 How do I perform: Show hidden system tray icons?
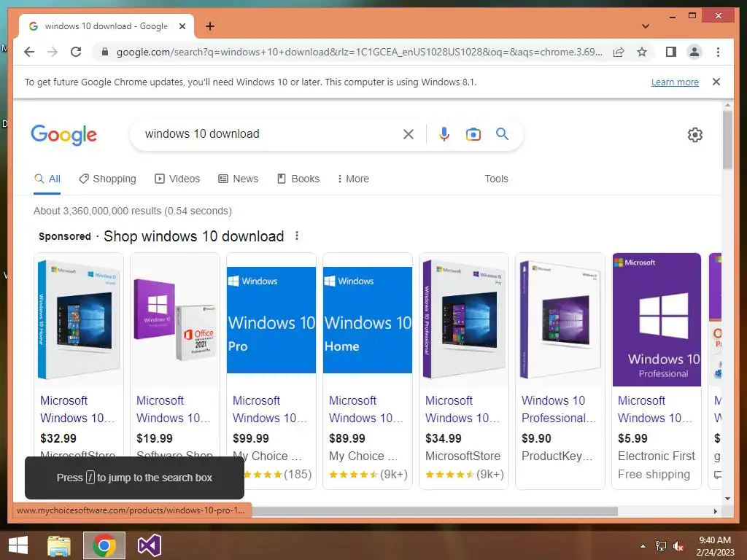click(x=643, y=546)
